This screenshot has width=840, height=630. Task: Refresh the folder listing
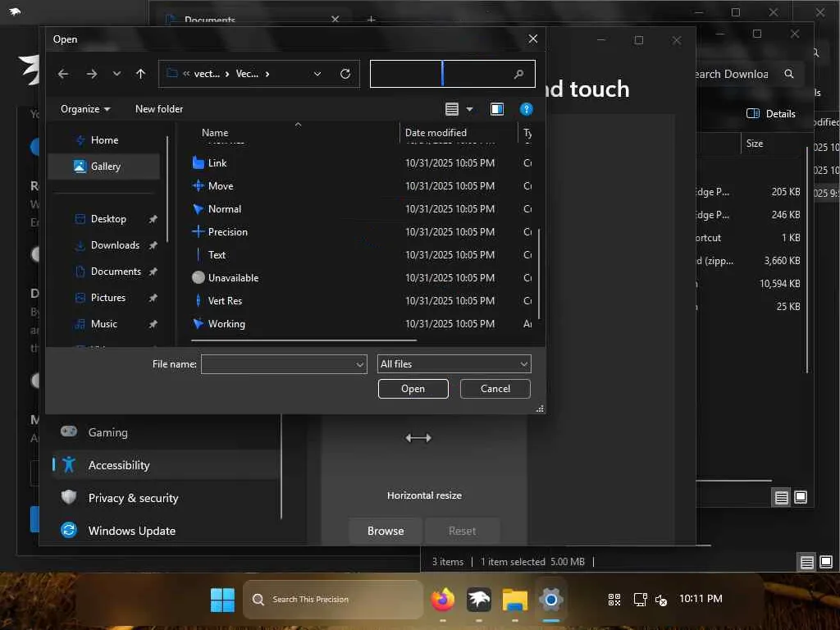345,74
